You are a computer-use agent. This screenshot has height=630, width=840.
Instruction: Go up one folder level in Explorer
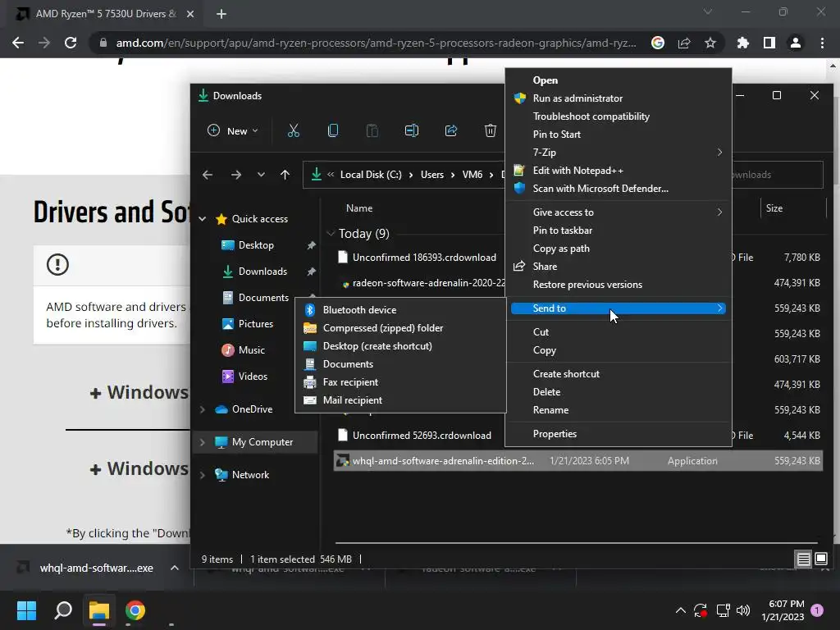285,175
